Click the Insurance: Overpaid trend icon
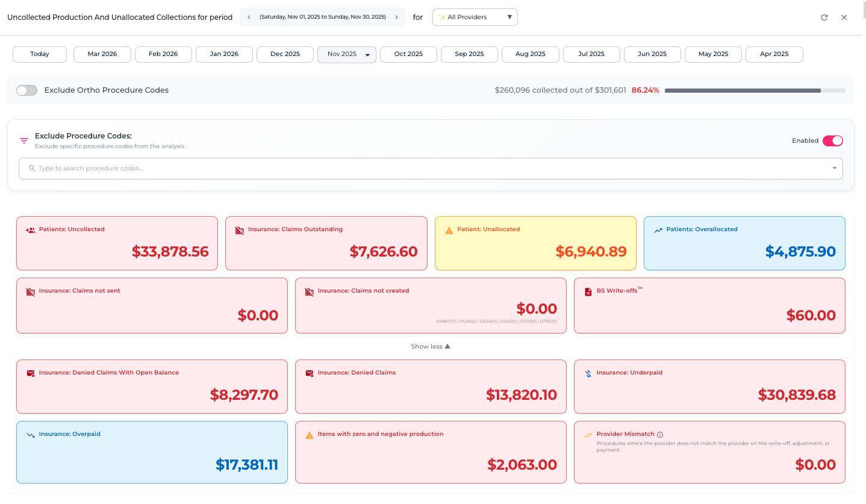866x504 pixels. (x=30, y=435)
